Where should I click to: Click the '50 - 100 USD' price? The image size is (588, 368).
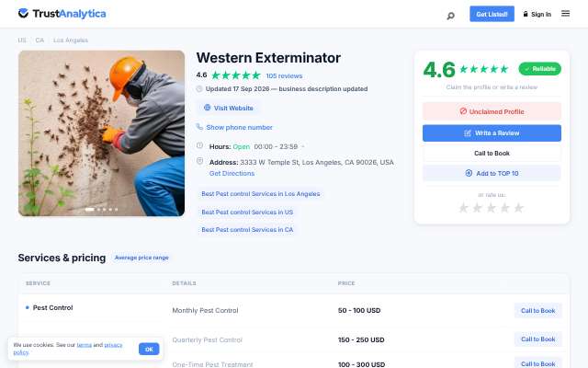(x=359, y=311)
